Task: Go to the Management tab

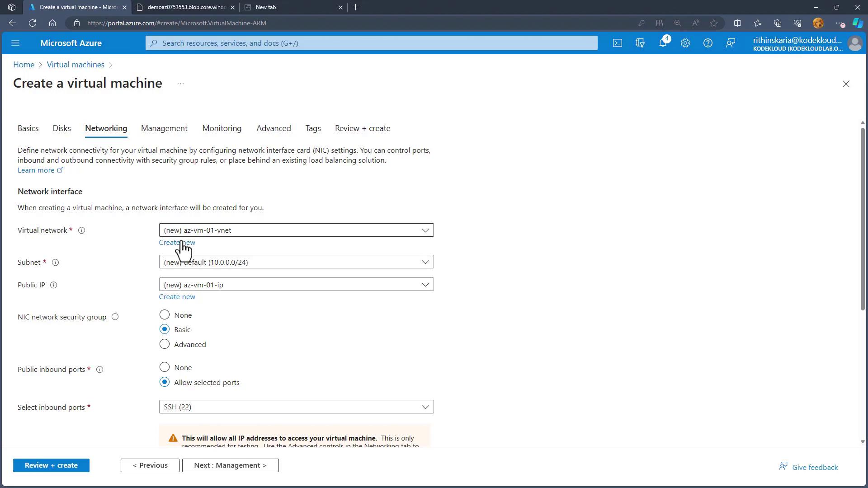Action: 164,128
